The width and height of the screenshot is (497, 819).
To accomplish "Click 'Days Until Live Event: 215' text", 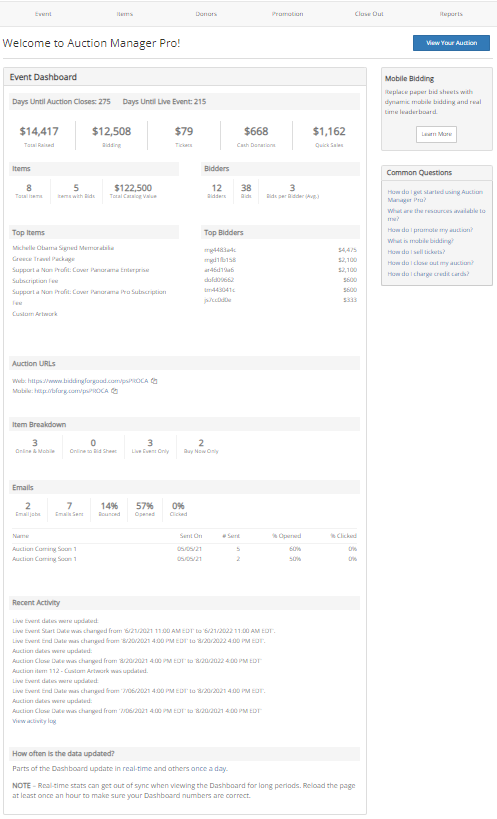I will click(164, 102).
